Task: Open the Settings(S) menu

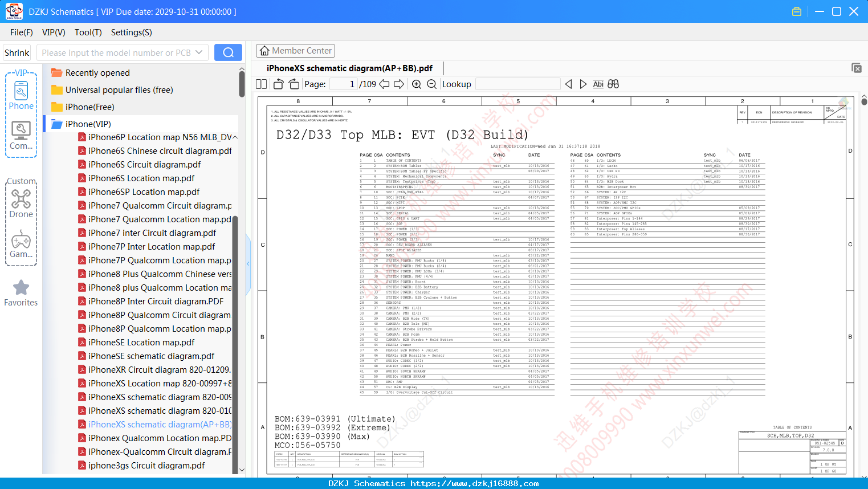Action: click(132, 32)
